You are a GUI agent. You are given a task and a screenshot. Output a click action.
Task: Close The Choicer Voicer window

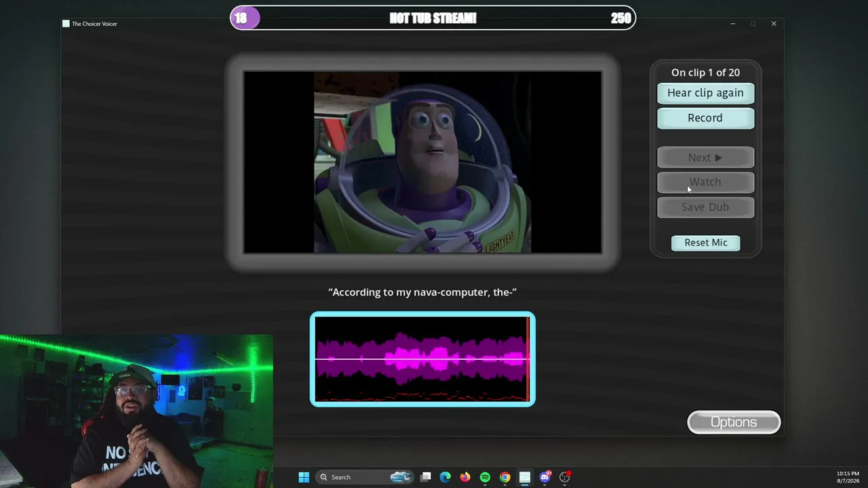point(774,24)
